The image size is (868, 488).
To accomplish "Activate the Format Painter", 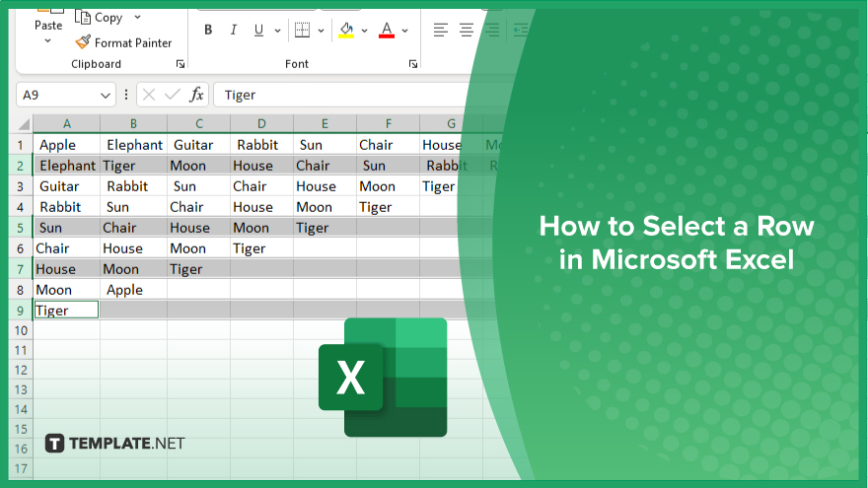I will (123, 42).
